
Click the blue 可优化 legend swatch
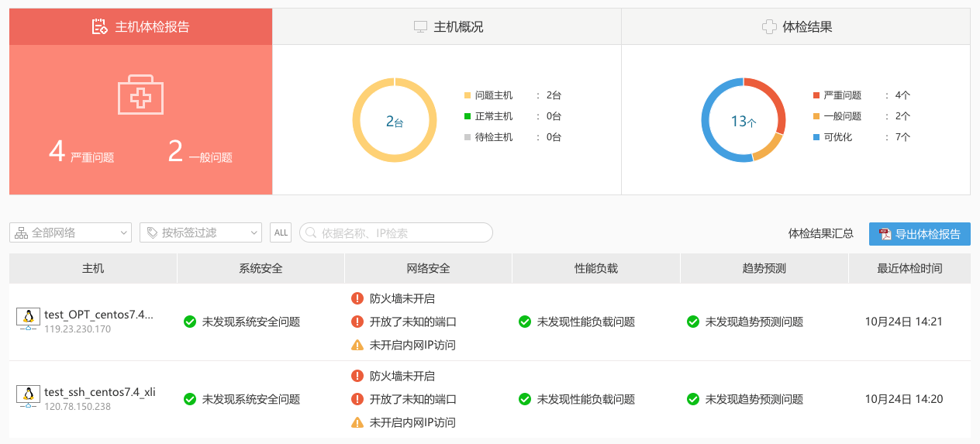(816, 137)
